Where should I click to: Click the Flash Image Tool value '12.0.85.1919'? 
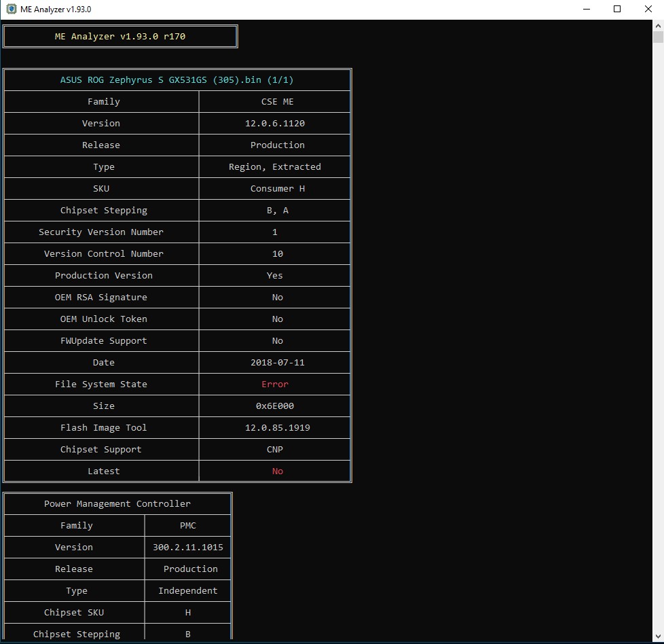pyautogui.click(x=278, y=428)
